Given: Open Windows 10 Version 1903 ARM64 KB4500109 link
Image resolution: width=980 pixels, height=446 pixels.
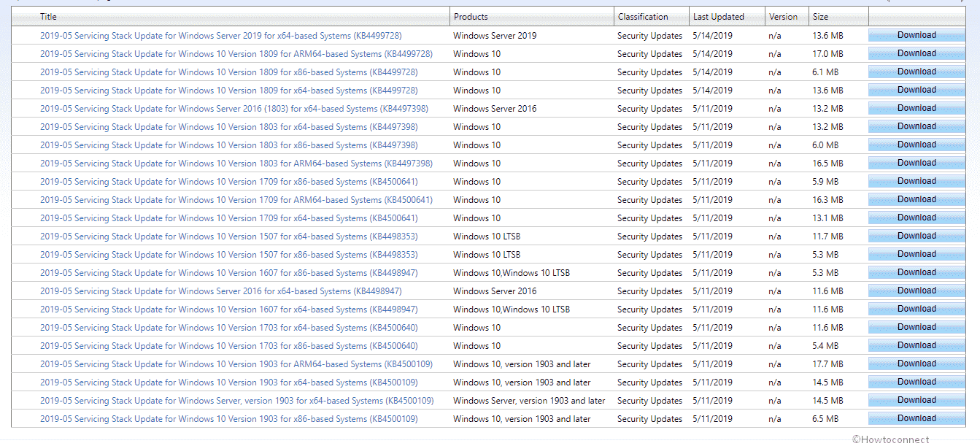Looking at the screenshot, I should (x=236, y=364).
